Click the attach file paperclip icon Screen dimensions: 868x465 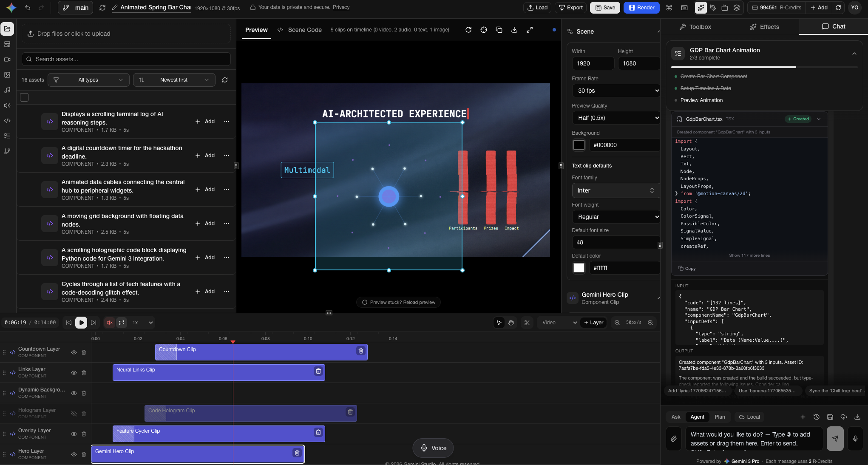[674, 439]
